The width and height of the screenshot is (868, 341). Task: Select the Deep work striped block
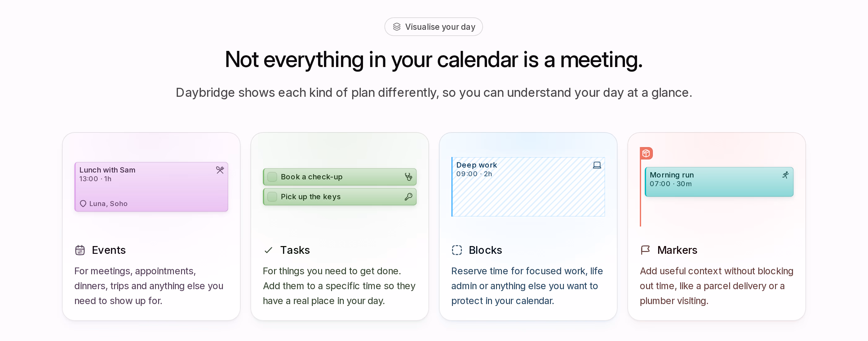528,187
